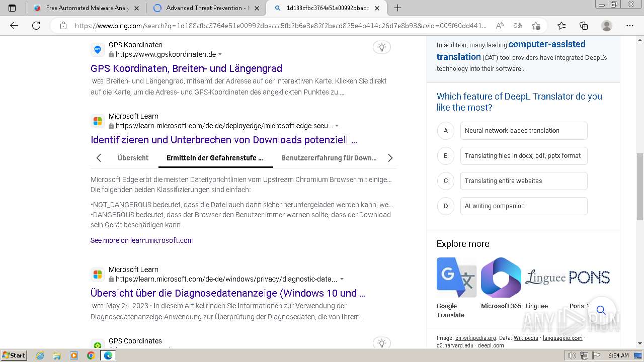Open the Collections panel
The image size is (644, 362).
point(584,26)
